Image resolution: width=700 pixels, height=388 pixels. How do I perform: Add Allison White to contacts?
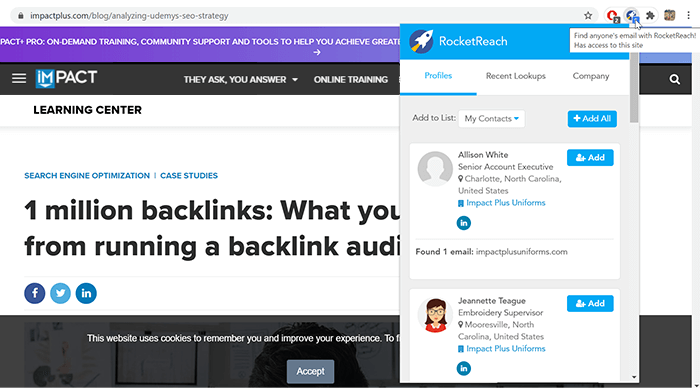tap(590, 158)
